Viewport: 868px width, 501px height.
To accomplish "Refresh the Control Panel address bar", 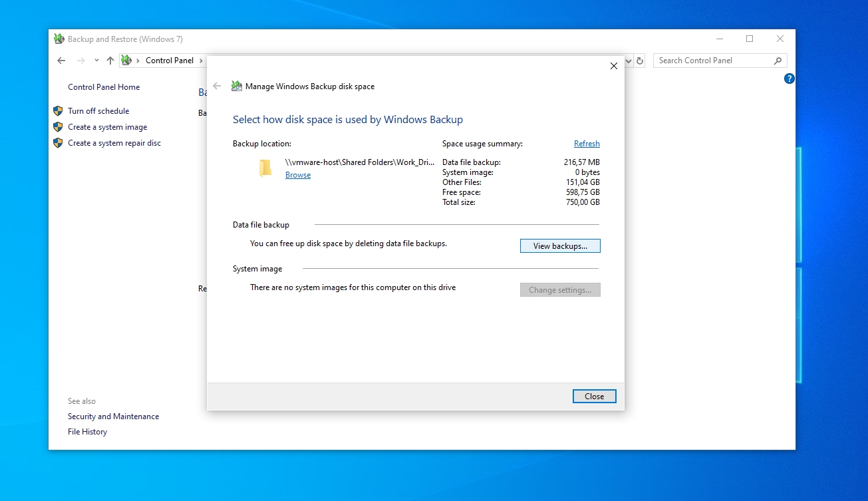I will pos(640,61).
